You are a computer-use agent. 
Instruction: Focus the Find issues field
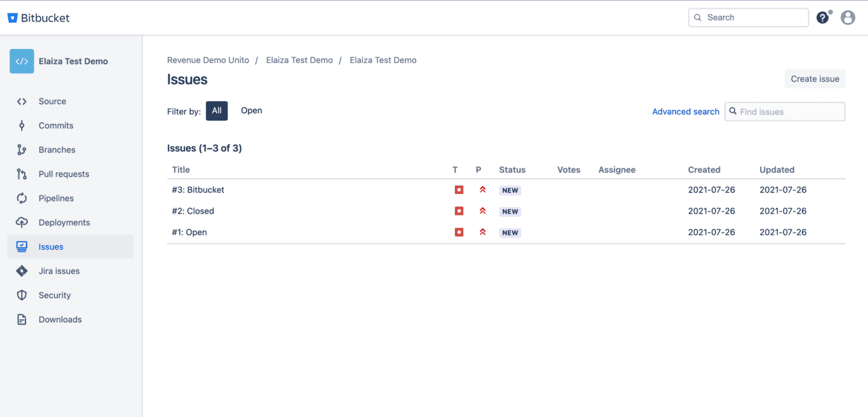tap(785, 112)
